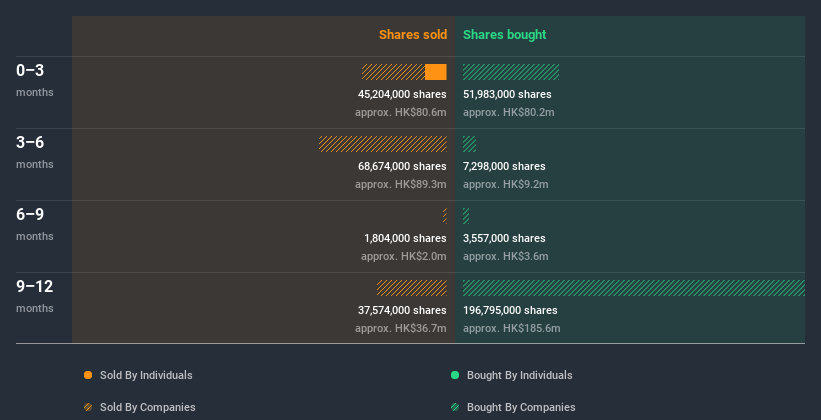Click the approx. HK$89.3m text
Viewport: 821px width, 420px height.
401,184
